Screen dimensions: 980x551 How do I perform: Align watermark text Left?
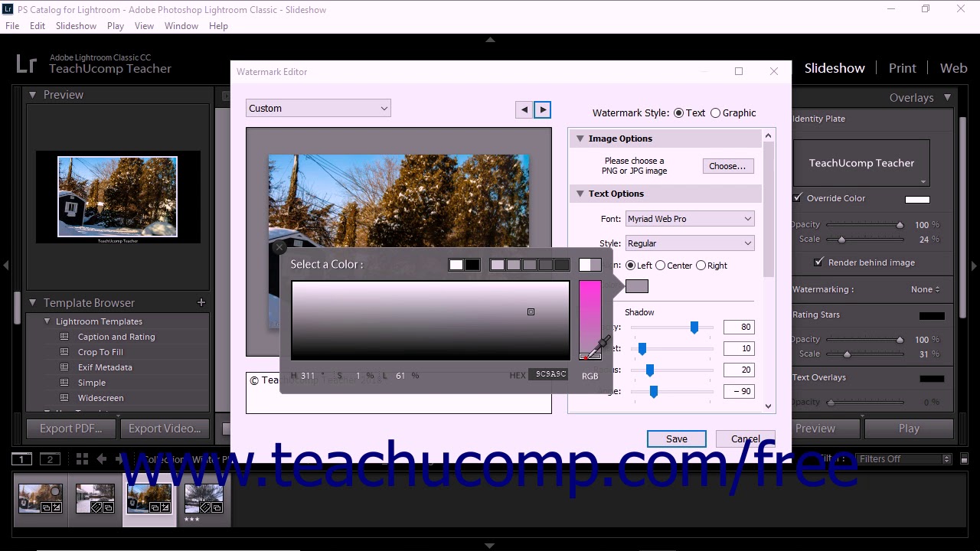[x=631, y=266]
